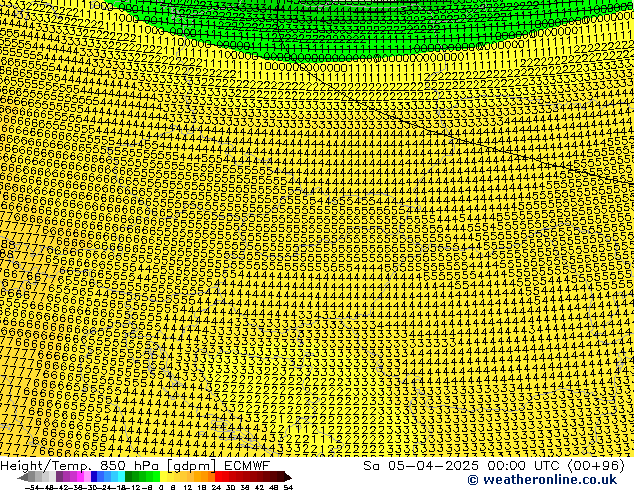Click the darkest maroon swatch in the legend
The height and width of the screenshot is (490, 634).
281,477
